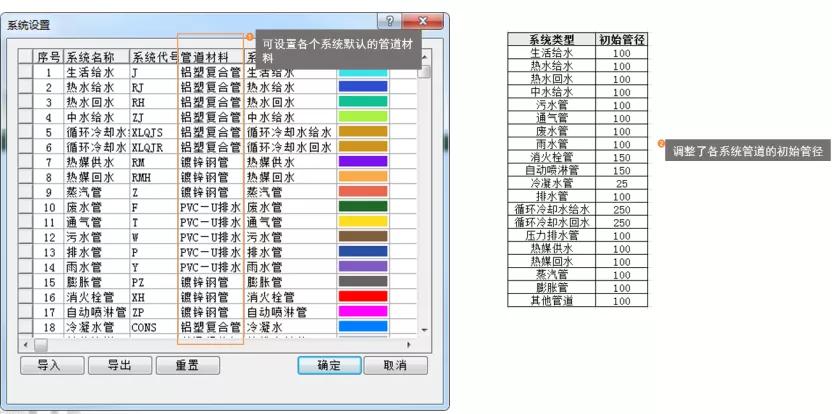Select 冷凝水管 cell in right table

[551, 184]
